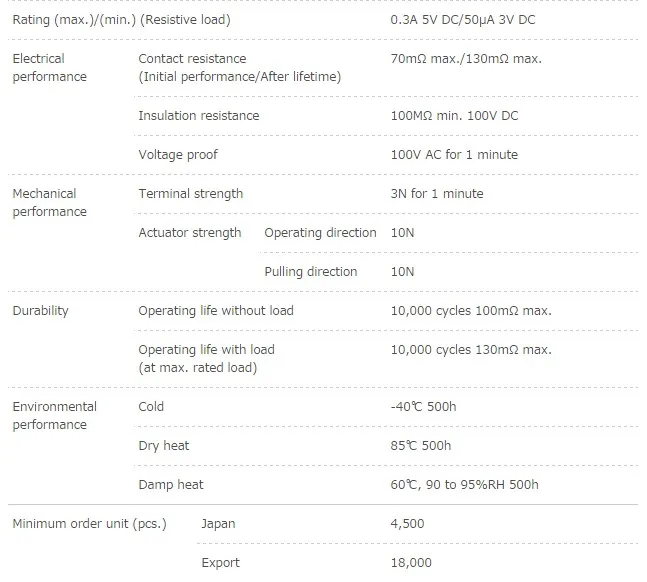This screenshot has height=582, width=647.
Task: Select the Export quantity 18,000 value
Action: point(411,563)
